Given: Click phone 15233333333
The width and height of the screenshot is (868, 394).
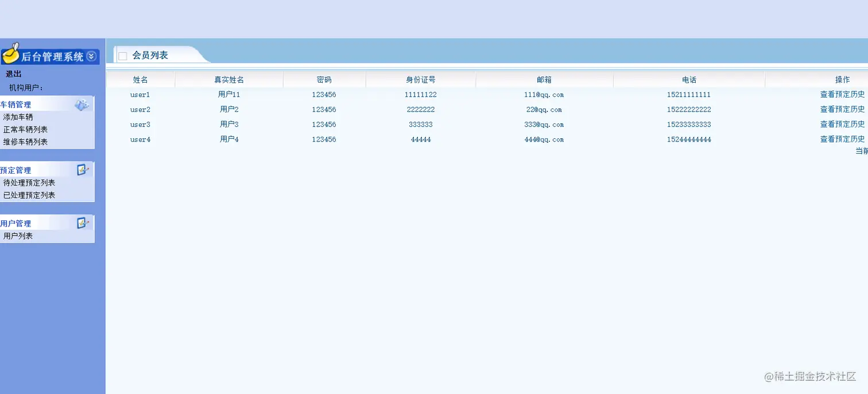Looking at the screenshot, I should (689, 124).
